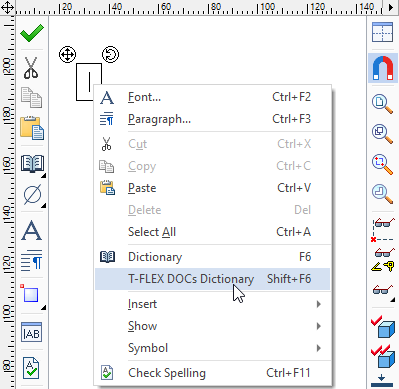Viewport: 399px width, 389px height.
Task: Click the Delete entry in context menu
Action: pyautogui.click(x=213, y=210)
